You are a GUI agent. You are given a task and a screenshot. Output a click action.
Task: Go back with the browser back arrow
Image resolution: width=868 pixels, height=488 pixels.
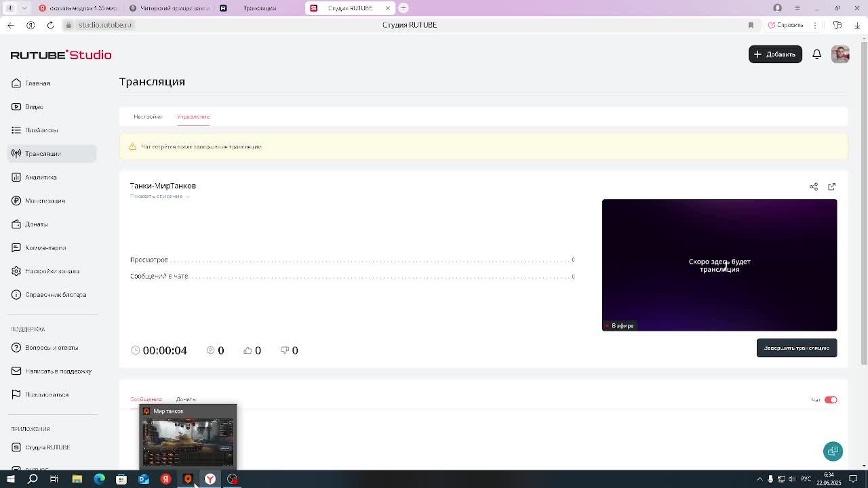click(11, 25)
